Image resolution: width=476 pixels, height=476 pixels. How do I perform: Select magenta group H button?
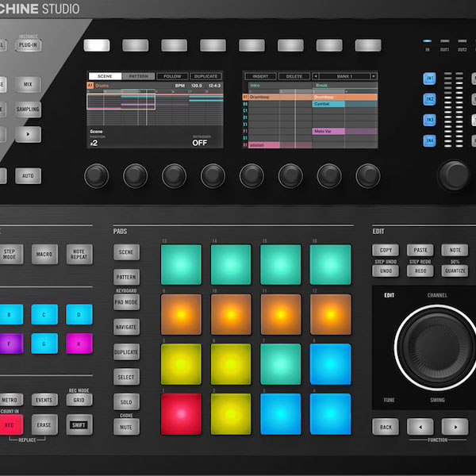79,344
